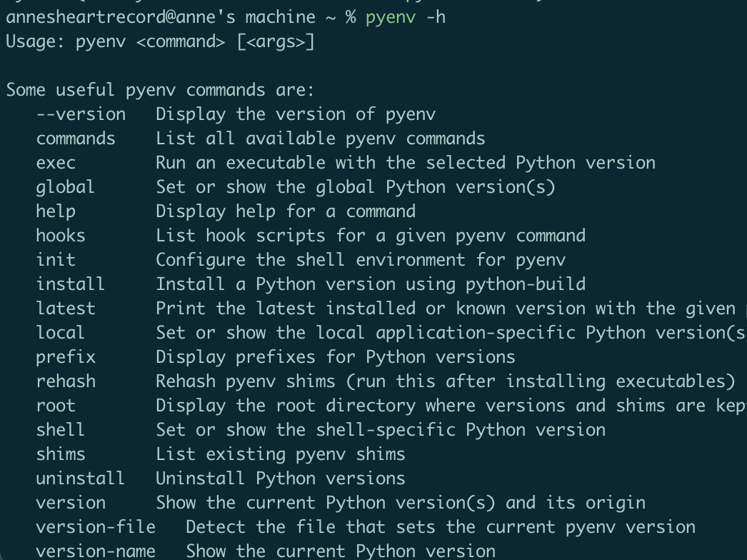The image size is (747, 560).
Task: Click the "uninstall" command name
Action: pos(81,479)
